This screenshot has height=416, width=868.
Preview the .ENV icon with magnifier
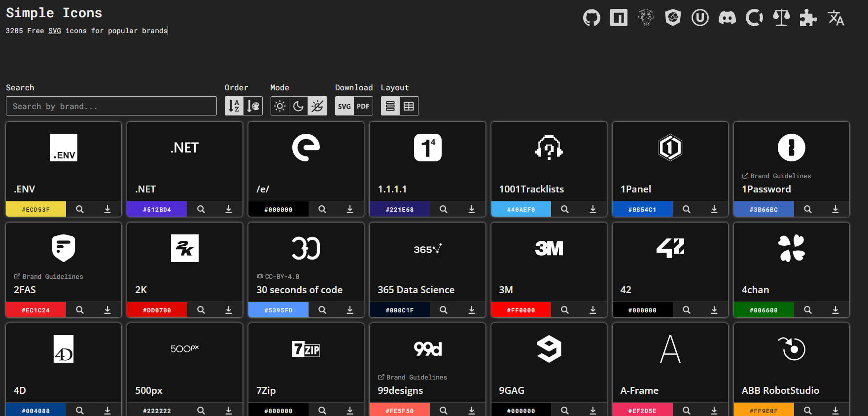point(80,209)
